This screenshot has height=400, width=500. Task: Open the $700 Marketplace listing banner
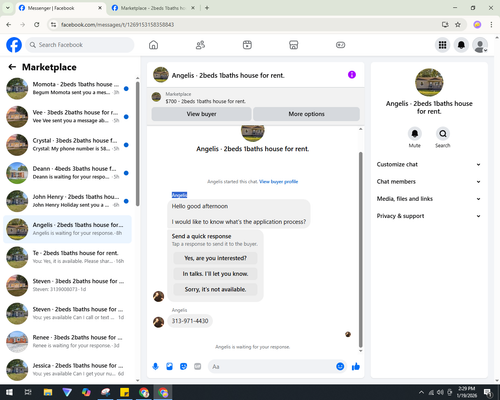click(x=256, y=97)
